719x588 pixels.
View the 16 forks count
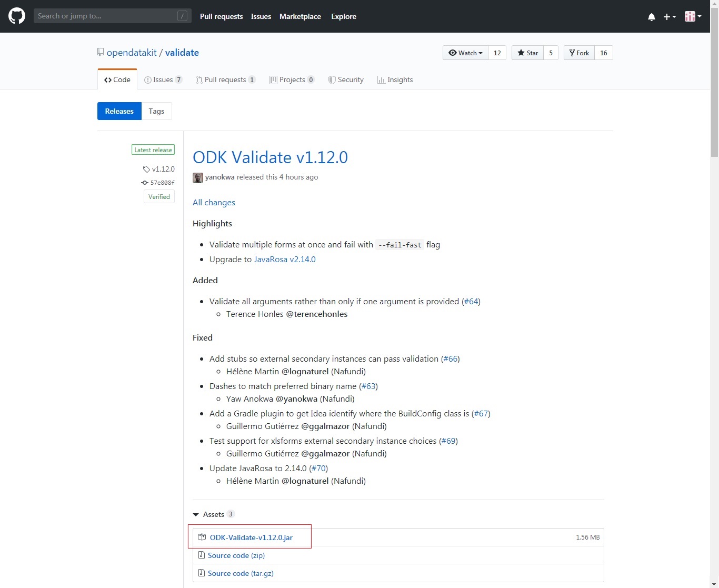pyautogui.click(x=604, y=53)
